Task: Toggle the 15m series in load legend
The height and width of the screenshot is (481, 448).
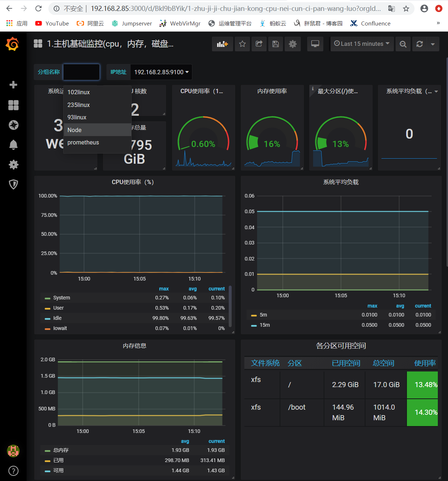Action: coord(264,325)
